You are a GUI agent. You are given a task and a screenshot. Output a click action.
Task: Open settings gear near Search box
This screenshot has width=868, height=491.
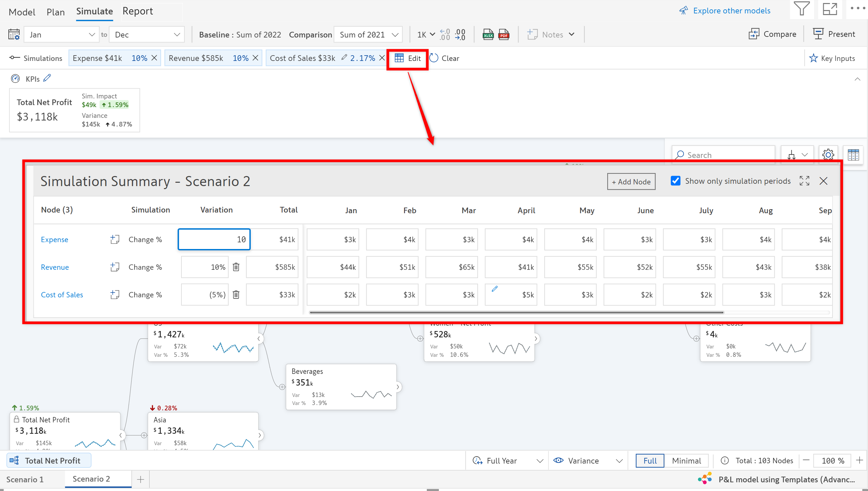(828, 155)
